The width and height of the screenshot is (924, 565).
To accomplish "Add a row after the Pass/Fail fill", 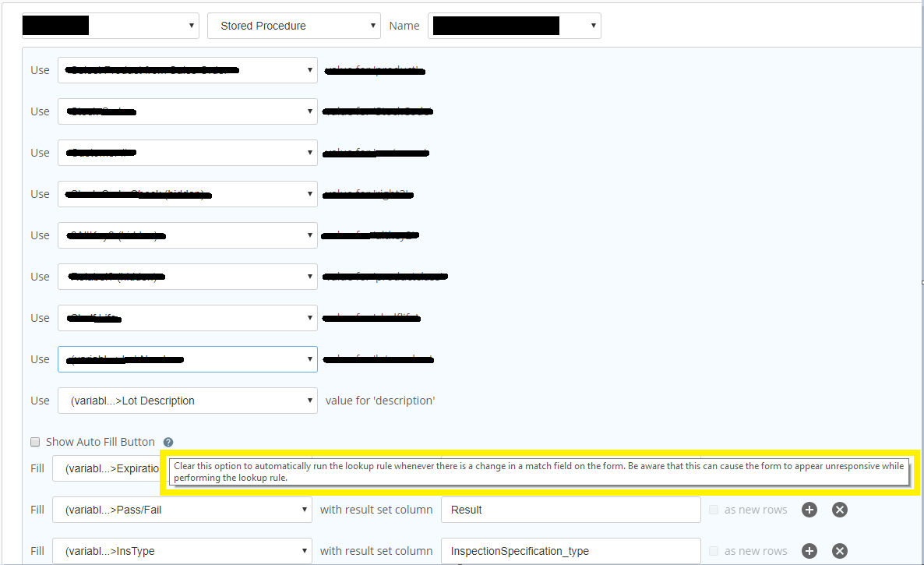I will coord(809,510).
